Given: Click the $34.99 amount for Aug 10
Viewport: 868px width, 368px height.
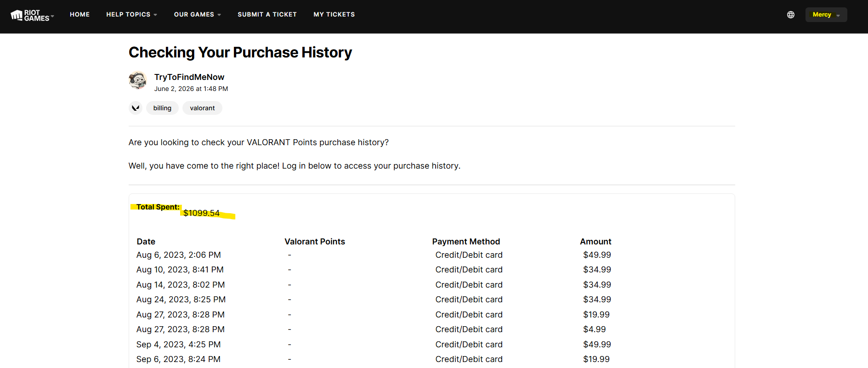Looking at the screenshot, I should click(597, 270).
